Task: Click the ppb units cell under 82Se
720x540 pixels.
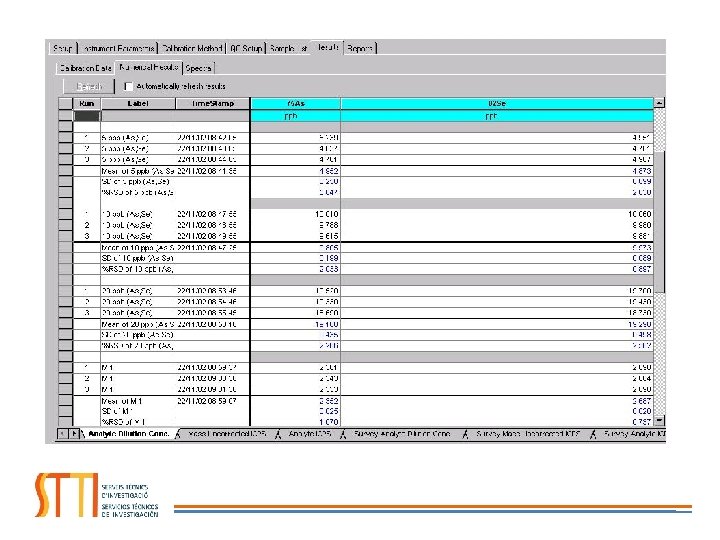Action: tap(497, 117)
